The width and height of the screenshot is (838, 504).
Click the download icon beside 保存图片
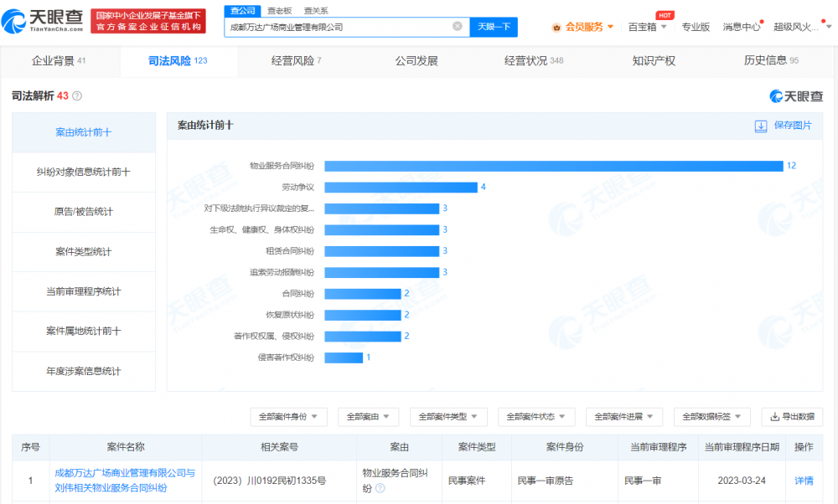761,126
